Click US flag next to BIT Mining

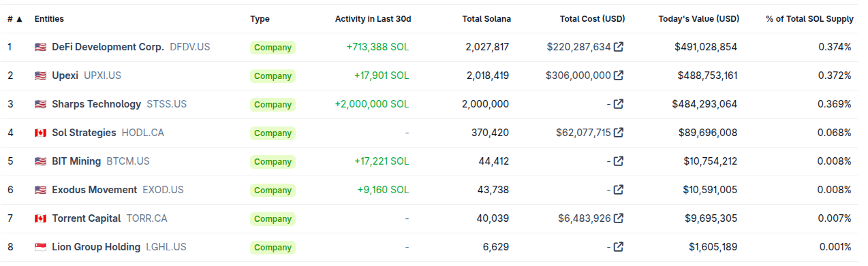40,162
